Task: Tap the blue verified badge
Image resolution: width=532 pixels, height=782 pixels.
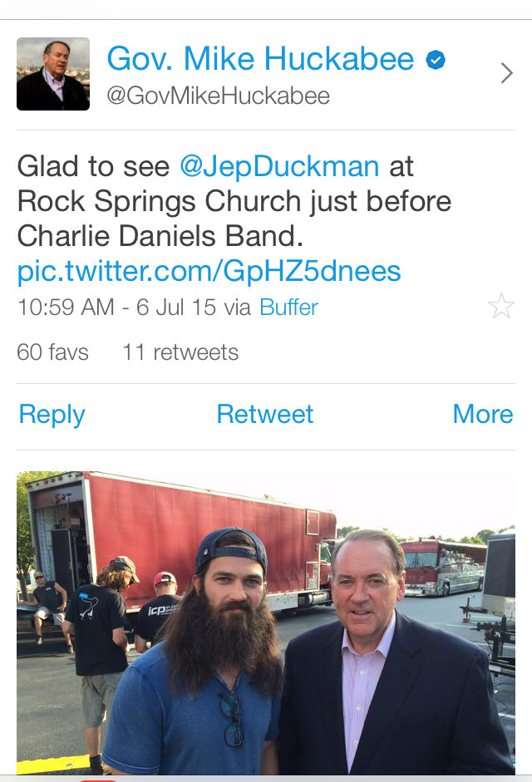Action: (436, 60)
